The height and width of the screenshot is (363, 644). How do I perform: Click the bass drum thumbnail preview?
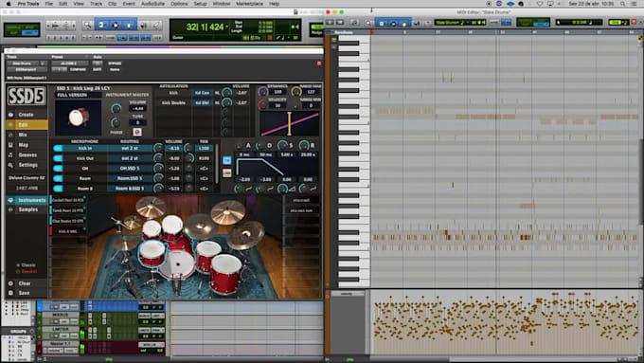click(78, 118)
